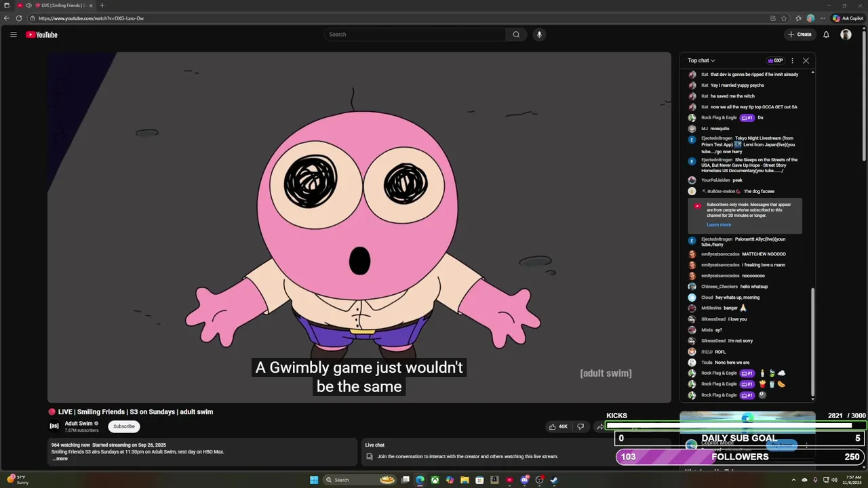868x488 pixels.
Task: Click Toula message Nono here we are
Action: point(732,363)
